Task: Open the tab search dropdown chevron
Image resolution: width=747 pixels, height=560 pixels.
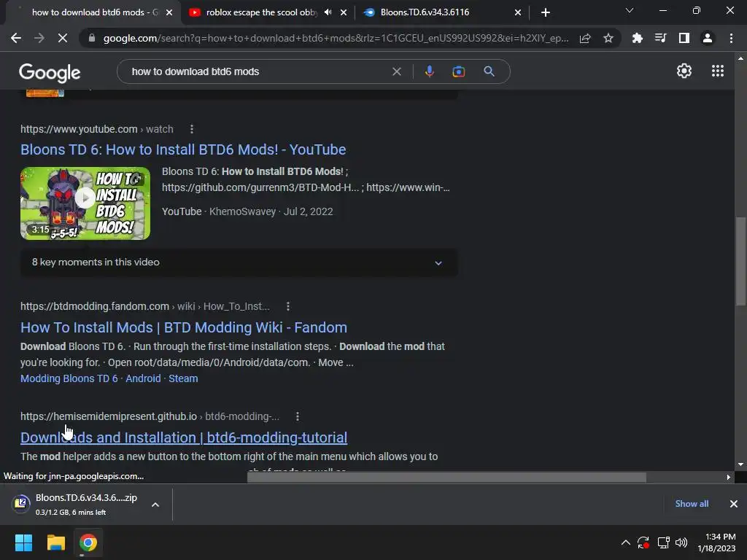Action: tap(630, 10)
